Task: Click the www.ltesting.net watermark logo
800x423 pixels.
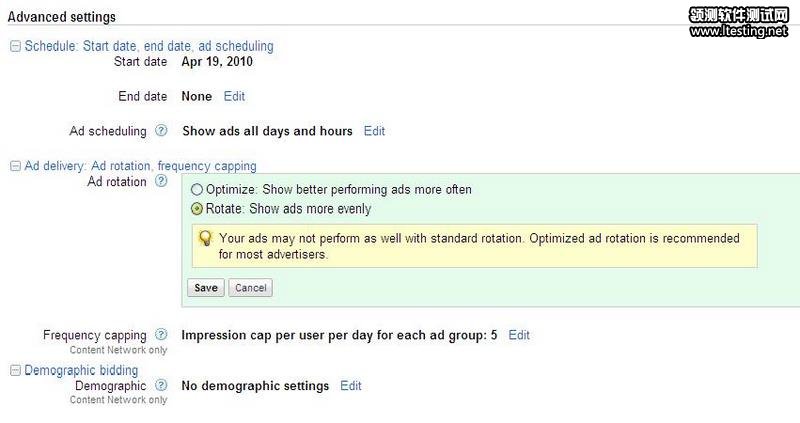Action: (x=739, y=23)
